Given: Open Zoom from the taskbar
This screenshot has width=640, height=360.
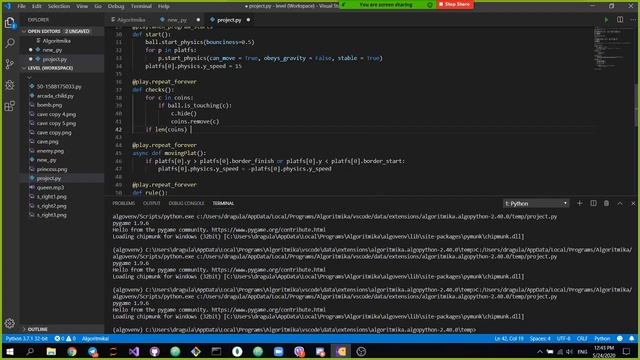Looking at the screenshot, I should [x=279, y=351].
